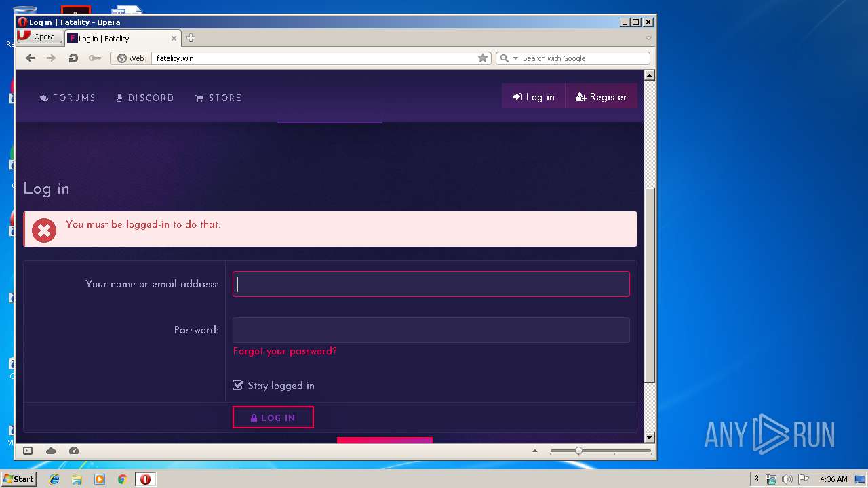
Task: Click the volume speaker tray icon
Action: click(x=787, y=479)
